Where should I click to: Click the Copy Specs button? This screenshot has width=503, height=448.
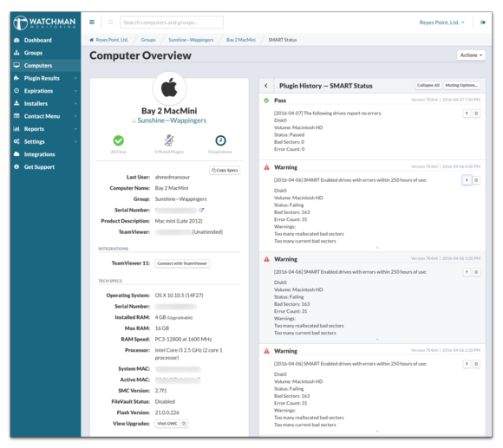[225, 170]
